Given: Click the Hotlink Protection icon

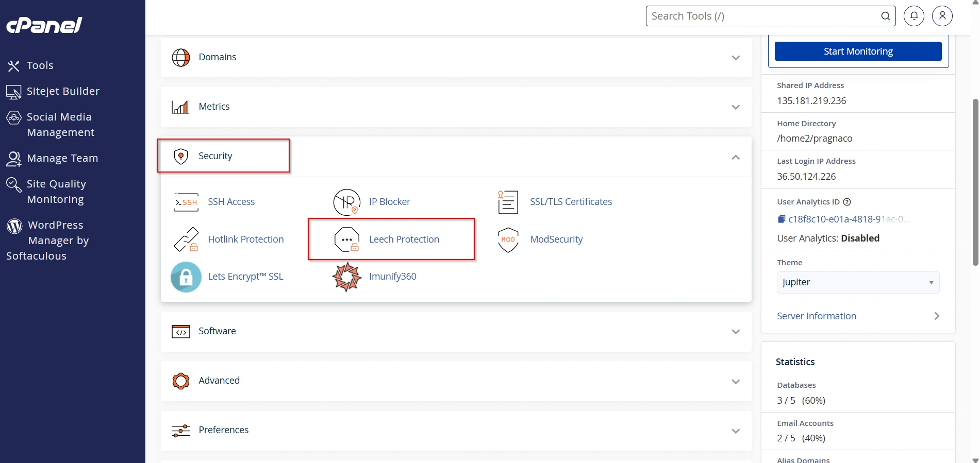Looking at the screenshot, I should click(186, 239).
